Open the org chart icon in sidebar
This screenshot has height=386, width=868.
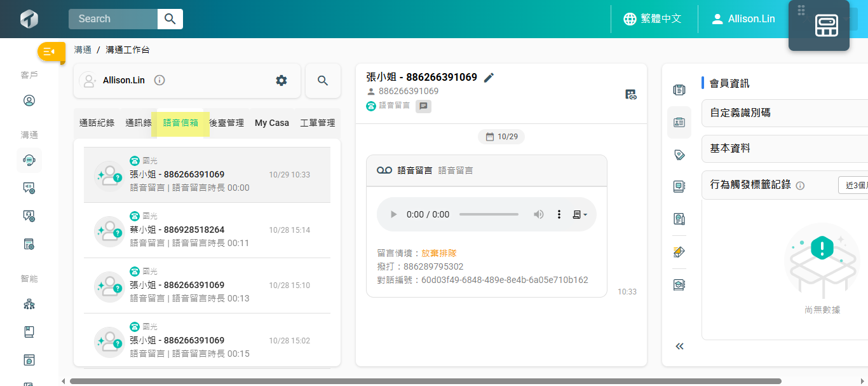pos(29,304)
